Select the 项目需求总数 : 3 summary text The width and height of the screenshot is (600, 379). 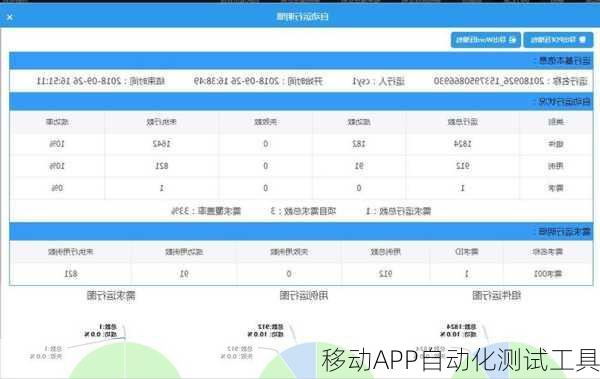click(x=303, y=211)
